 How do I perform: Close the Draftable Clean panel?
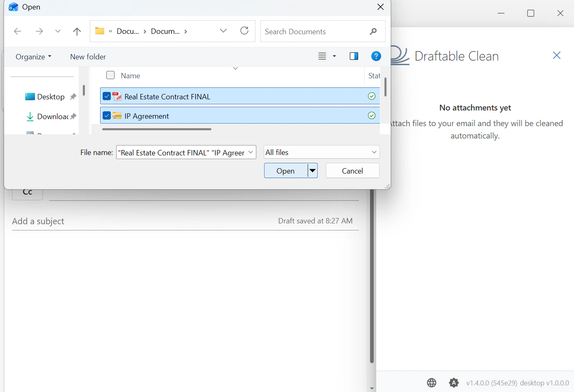556,56
